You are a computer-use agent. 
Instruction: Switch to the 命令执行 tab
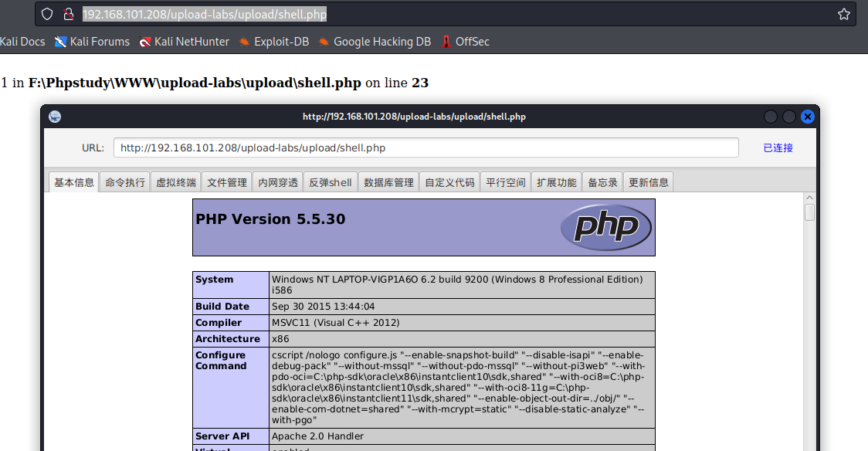124,182
